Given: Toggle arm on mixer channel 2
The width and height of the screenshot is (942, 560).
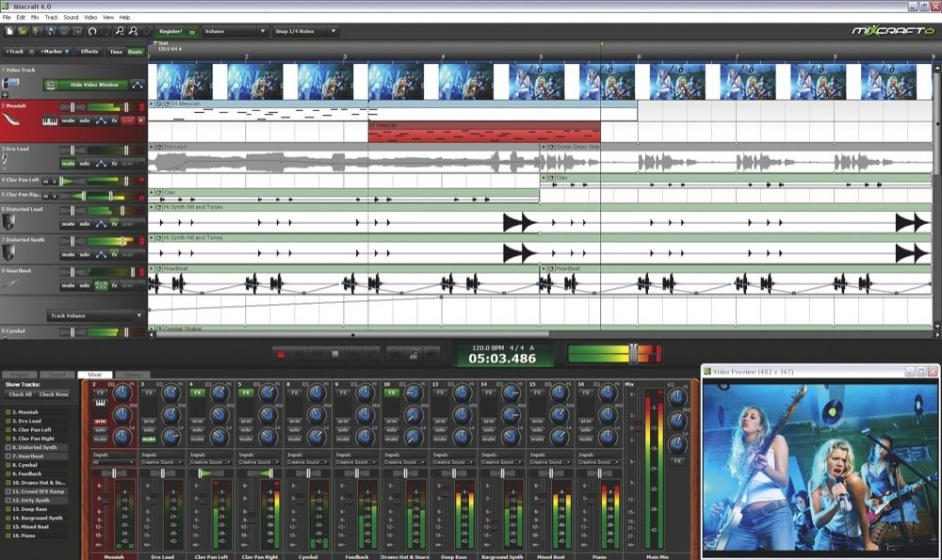Looking at the screenshot, I should (101, 422).
